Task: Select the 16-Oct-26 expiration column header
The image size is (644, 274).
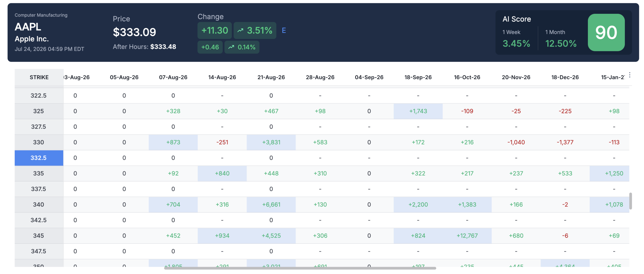Action: [467, 77]
